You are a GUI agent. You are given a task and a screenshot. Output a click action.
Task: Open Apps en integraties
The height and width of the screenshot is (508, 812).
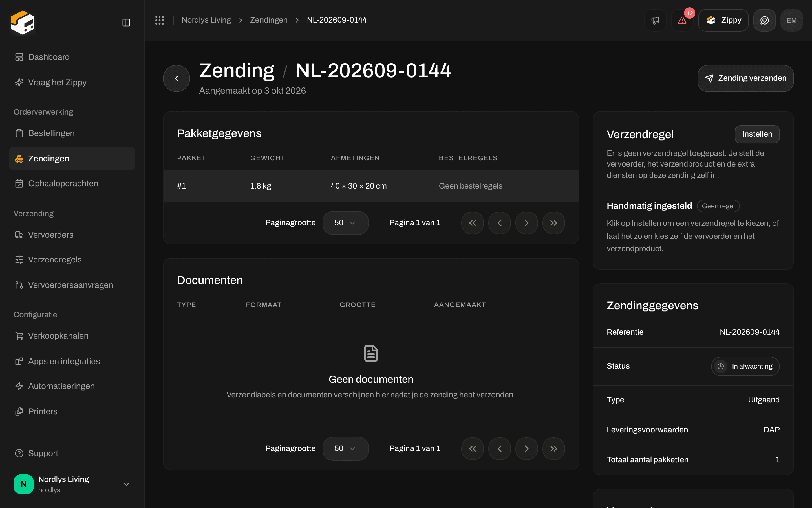point(72,361)
